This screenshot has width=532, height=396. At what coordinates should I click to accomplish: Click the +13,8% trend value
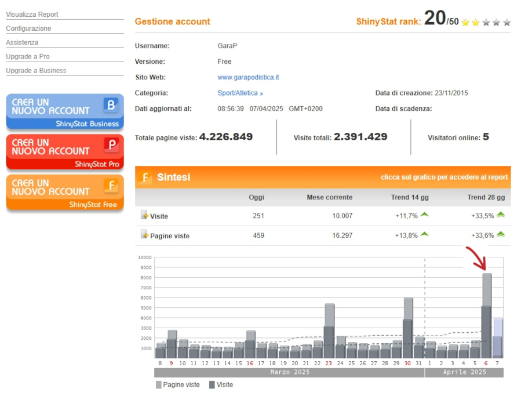point(406,235)
